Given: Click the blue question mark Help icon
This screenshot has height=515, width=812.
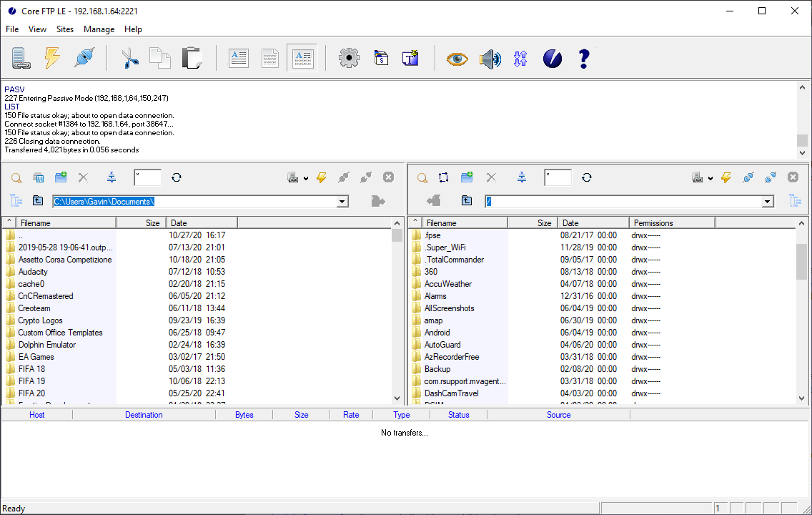Looking at the screenshot, I should [x=583, y=59].
